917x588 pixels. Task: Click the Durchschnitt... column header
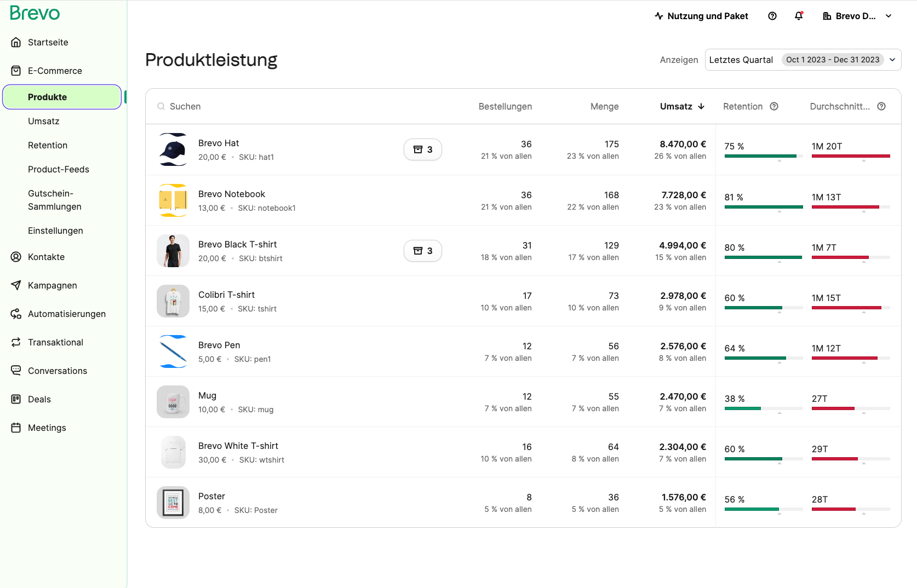point(840,106)
